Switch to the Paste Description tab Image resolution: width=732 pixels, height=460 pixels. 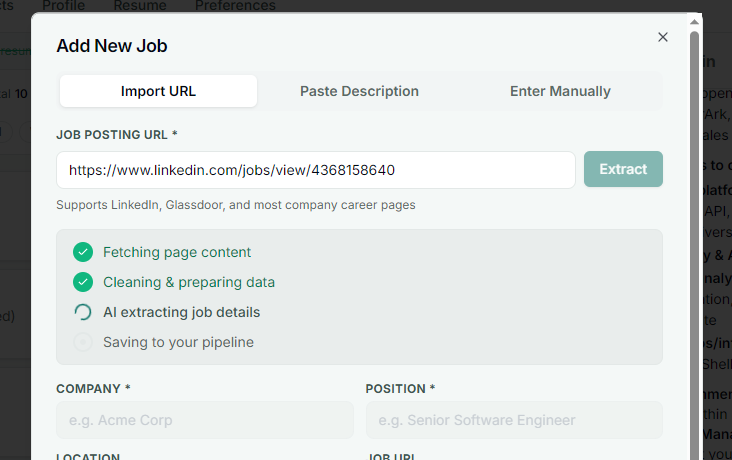click(359, 91)
